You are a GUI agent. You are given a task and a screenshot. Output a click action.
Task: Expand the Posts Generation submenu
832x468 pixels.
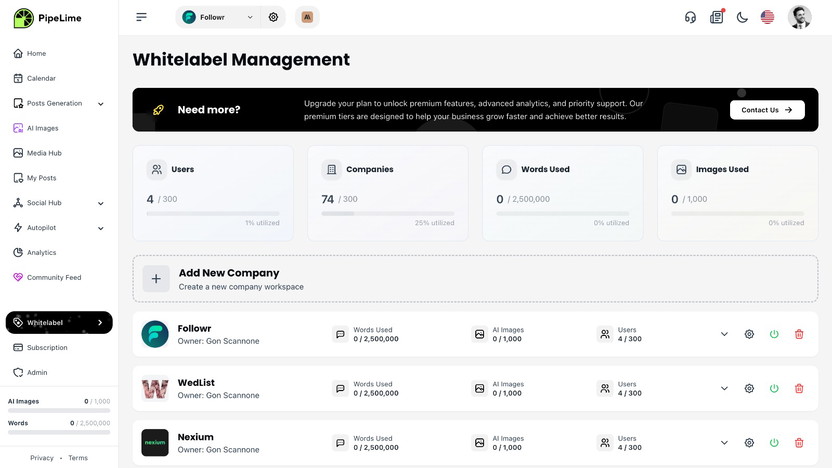(x=100, y=103)
